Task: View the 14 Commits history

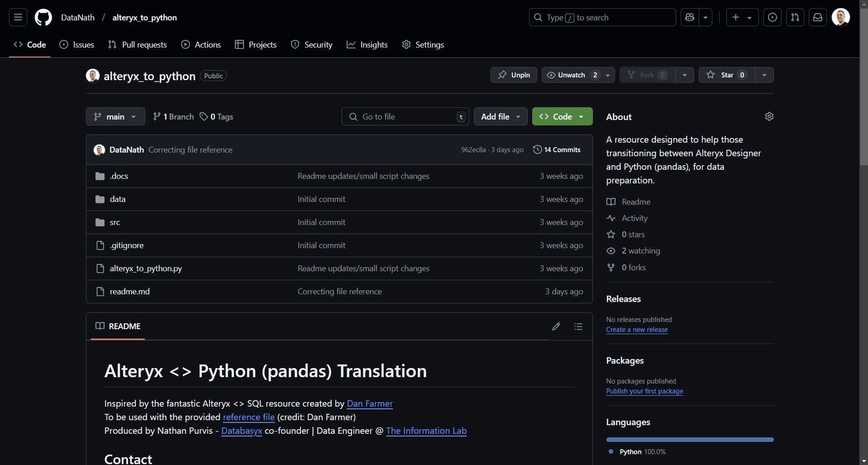Action: [557, 149]
